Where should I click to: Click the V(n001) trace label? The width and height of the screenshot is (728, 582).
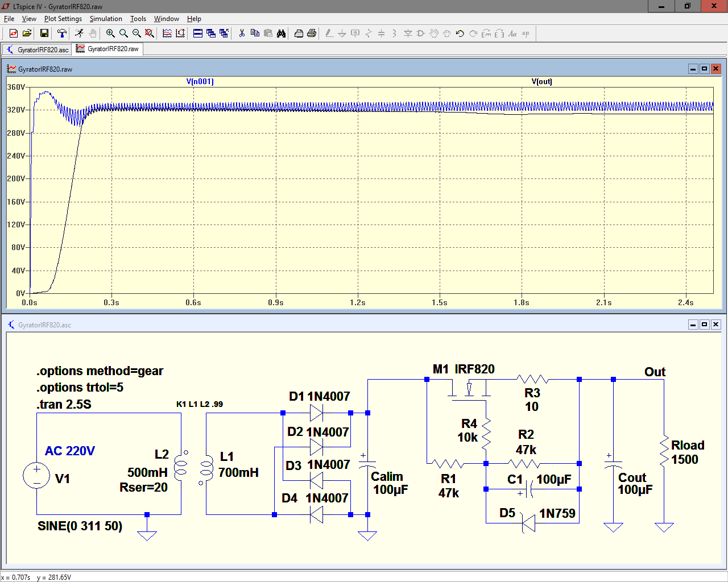click(x=200, y=81)
